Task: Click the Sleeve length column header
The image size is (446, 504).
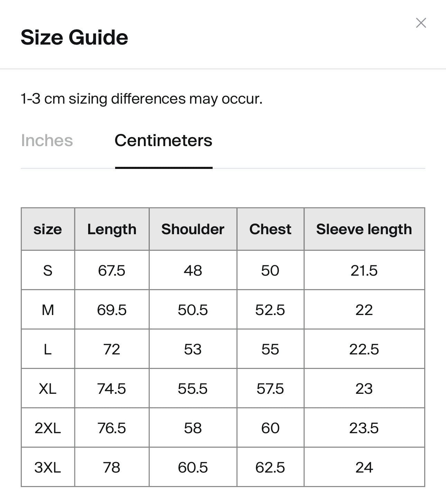Action: click(x=364, y=229)
